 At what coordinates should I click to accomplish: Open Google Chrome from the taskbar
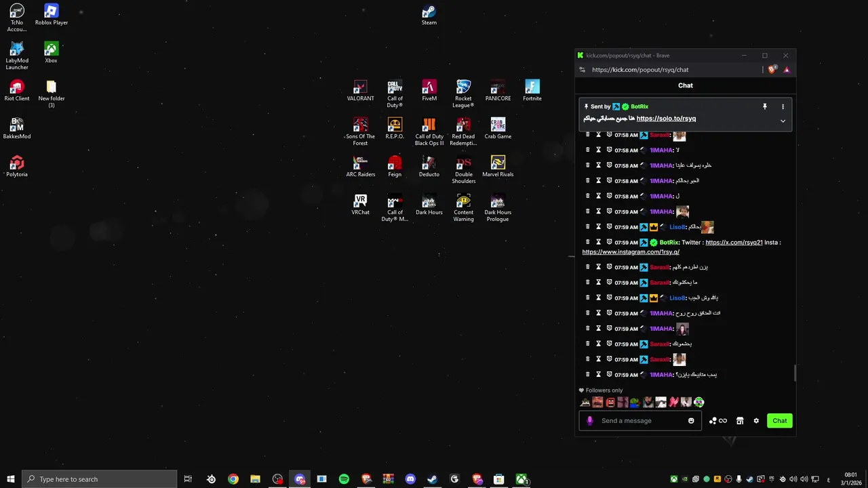pyautogui.click(x=233, y=479)
